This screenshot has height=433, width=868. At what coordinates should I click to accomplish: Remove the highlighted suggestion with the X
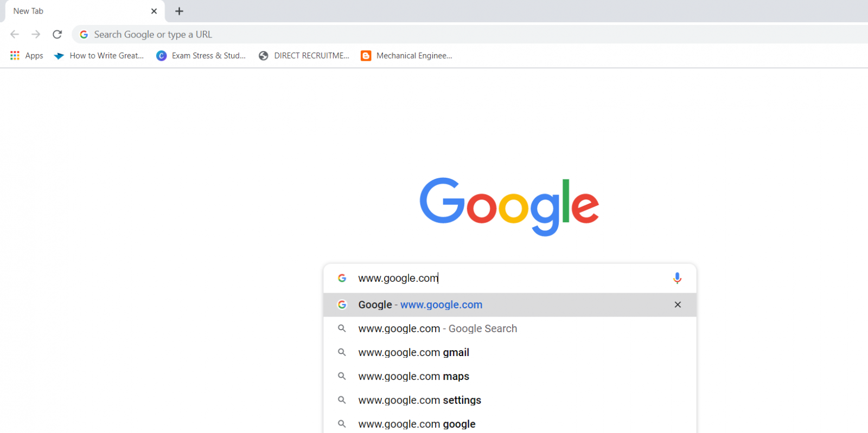(x=677, y=305)
